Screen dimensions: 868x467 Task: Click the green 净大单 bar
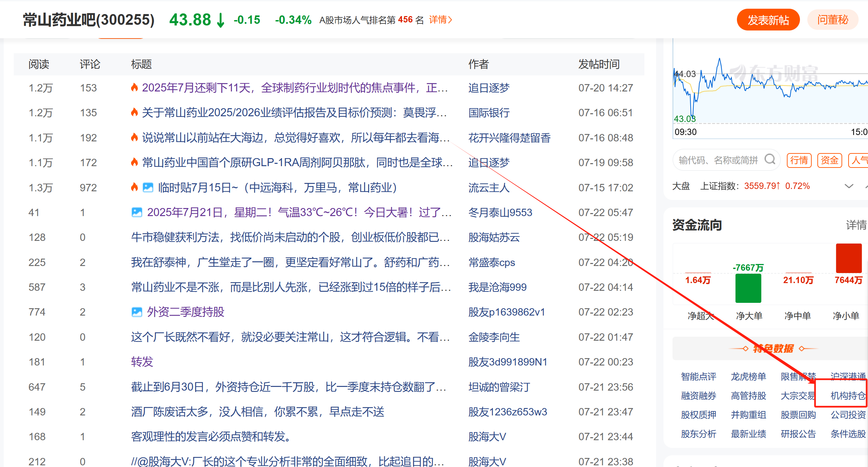click(748, 288)
